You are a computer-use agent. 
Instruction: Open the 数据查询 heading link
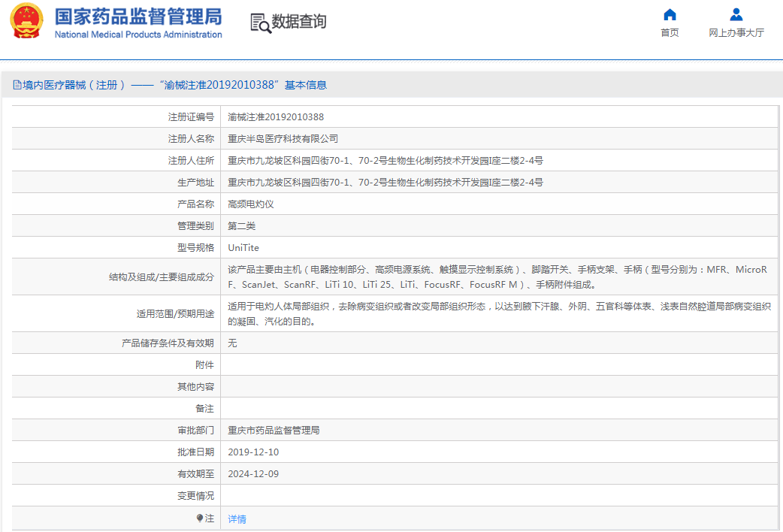point(298,22)
